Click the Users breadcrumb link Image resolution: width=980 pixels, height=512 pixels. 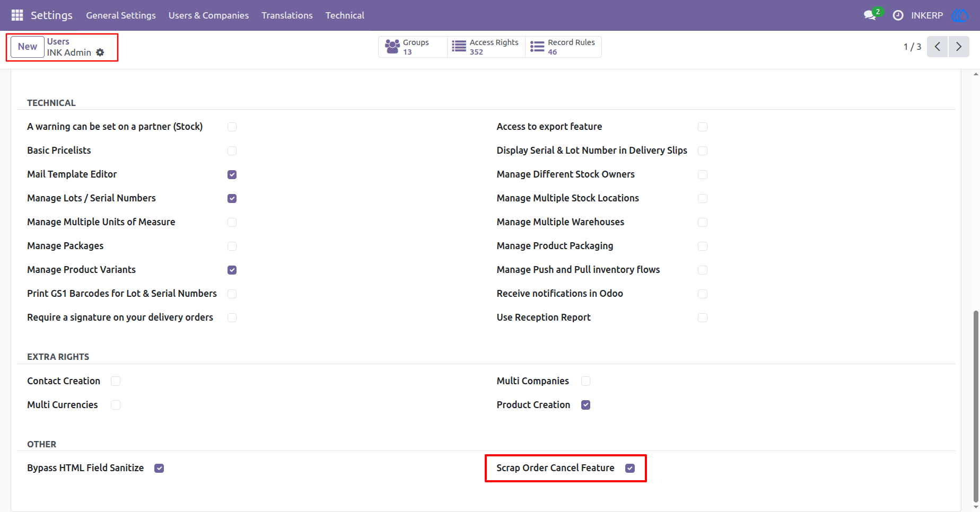58,41
